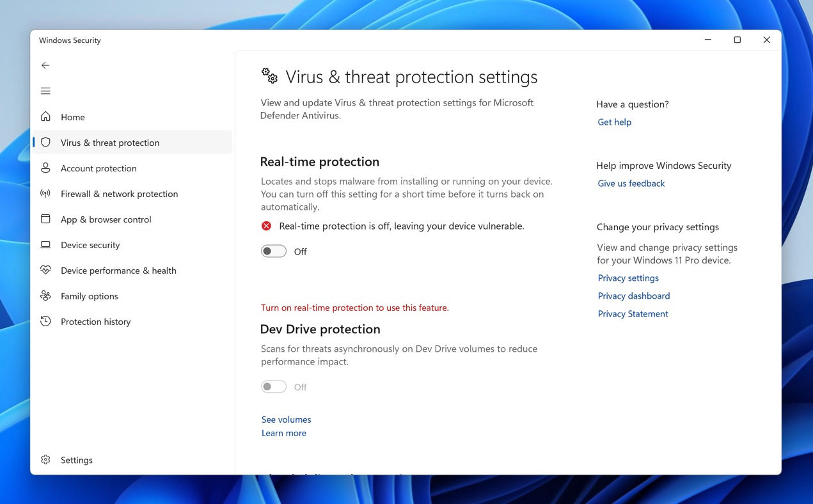813x504 pixels.
Task: Open Device security section
Action: coord(132,245)
